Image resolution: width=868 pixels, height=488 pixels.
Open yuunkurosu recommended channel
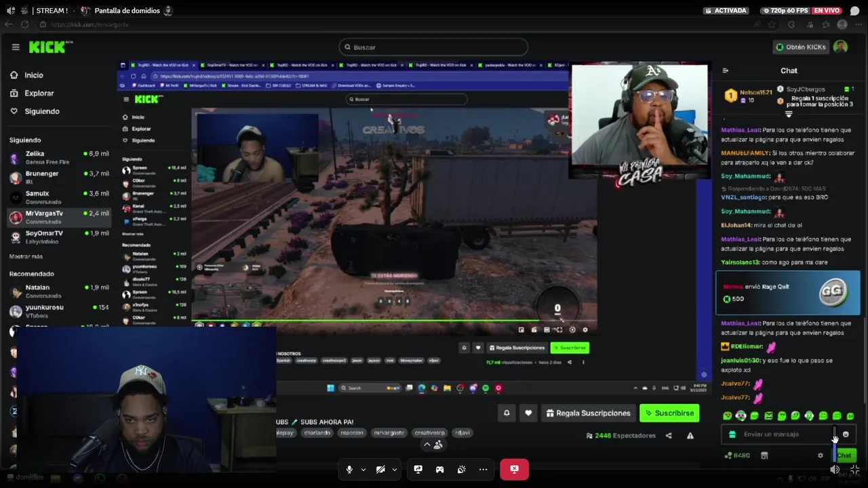(x=60, y=310)
